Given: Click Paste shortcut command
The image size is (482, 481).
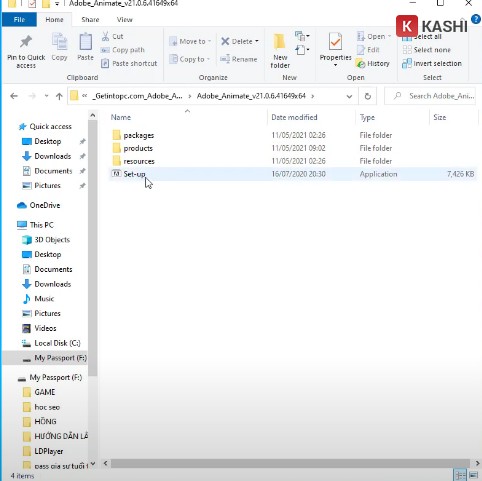Looking at the screenshot, I should pos(129,63).
